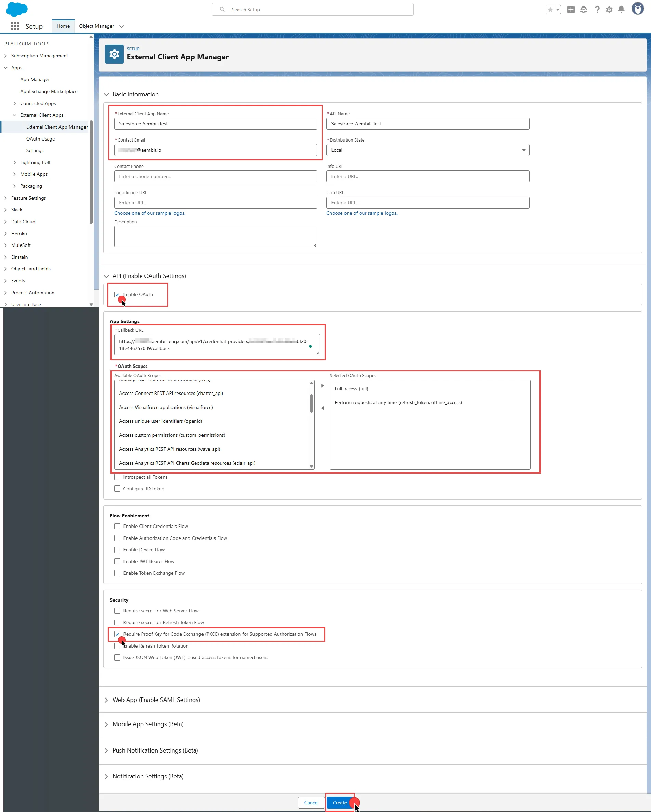Choose one of our sample logos link
The height and width of the screenshot is (812, 651).
149,213
